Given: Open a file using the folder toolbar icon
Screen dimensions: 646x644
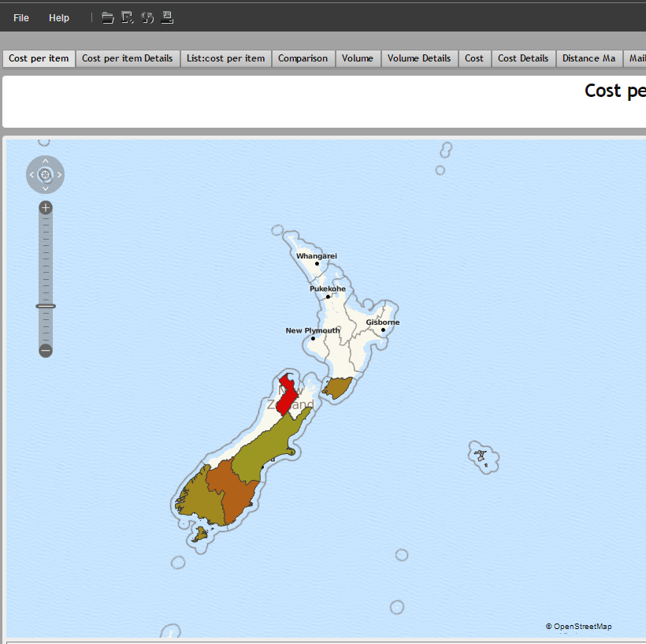Looking at the screenshot, I should coord(107,17).
